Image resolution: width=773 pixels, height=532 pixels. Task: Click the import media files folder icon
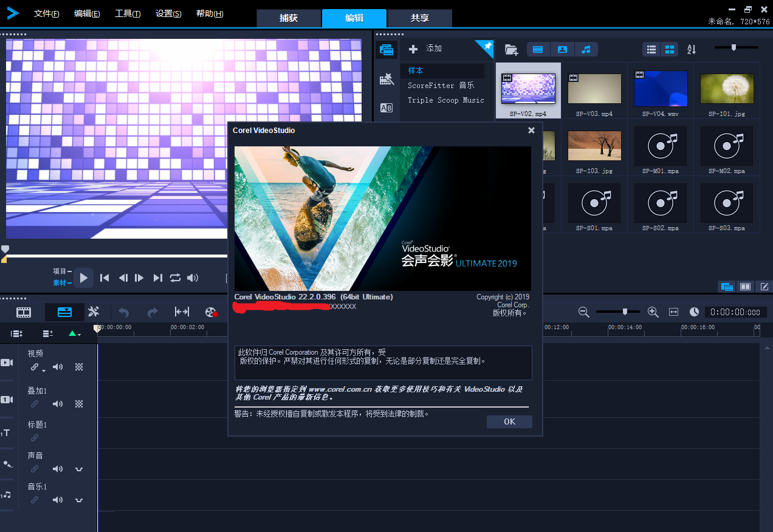(511, 49)
